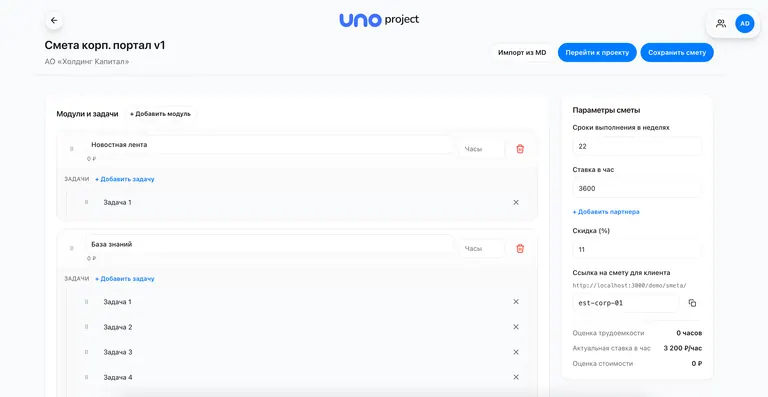Edit discount percent field showing 11
The width and height of the screenshot is (768, 397).
(x=637, y=250)
